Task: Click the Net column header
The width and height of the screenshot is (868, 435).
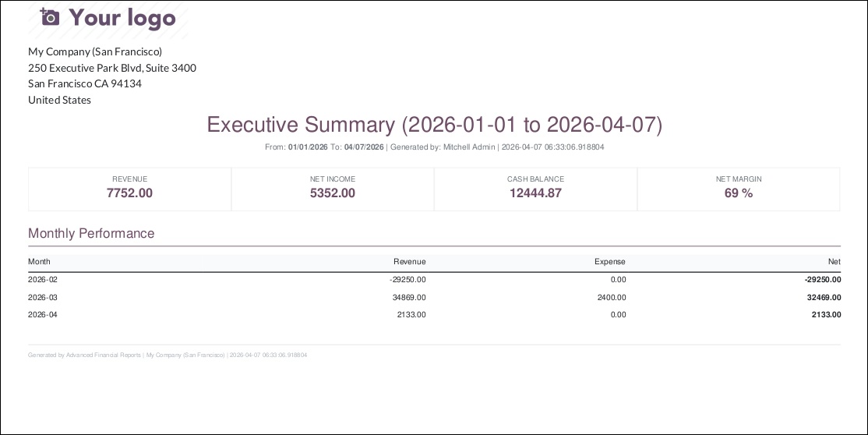Action: (834, 262)
